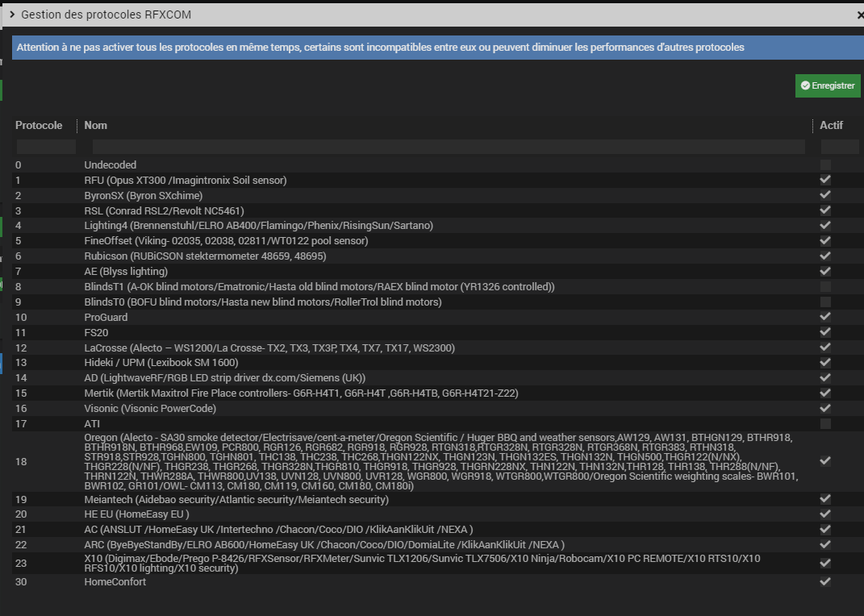Uncheck the FS20 protocol
864x616 pixels.
pos(825,332)
